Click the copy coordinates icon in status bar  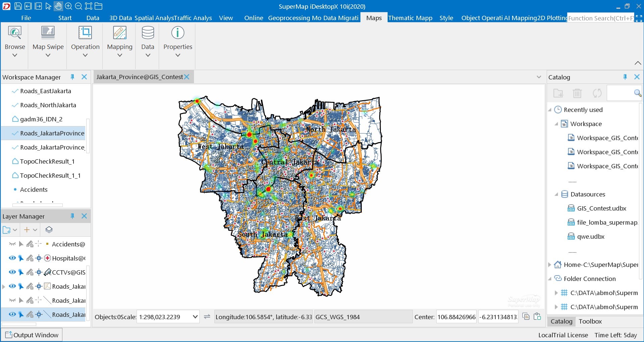coord(526,317)
